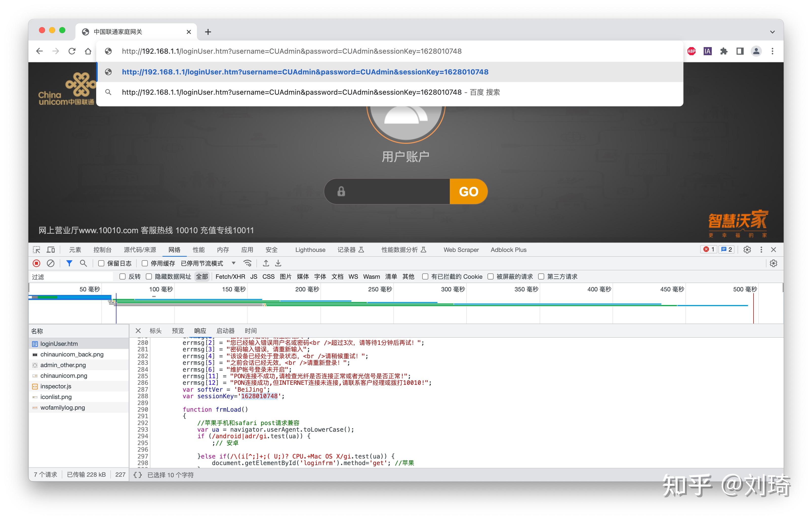812x519 pixels.
Task: Expand the throttling mode dropdown
Action: pos(233,263)
